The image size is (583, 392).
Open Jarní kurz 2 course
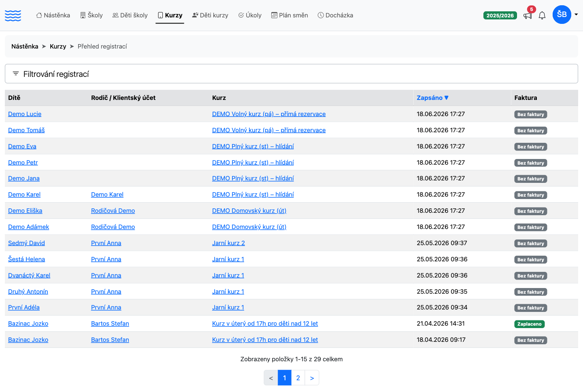point(228,243)
